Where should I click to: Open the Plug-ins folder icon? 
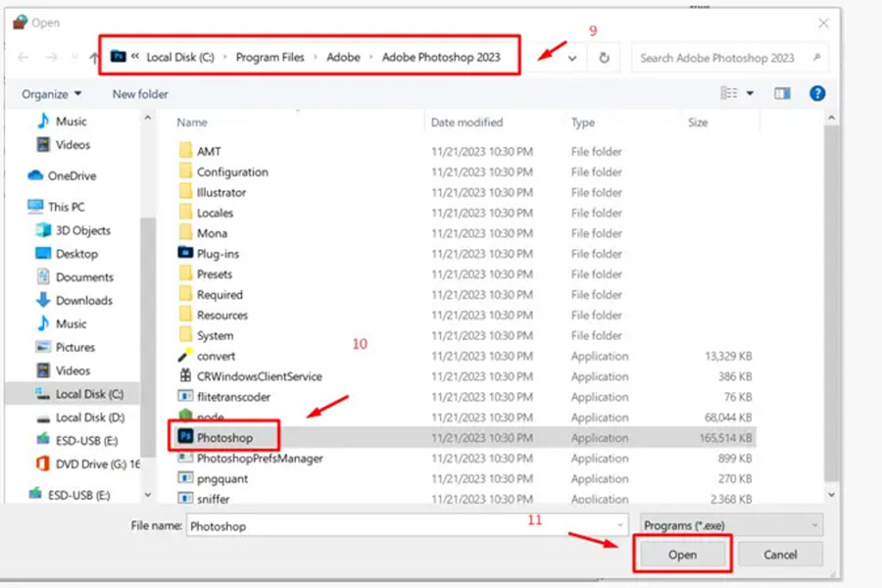point(185,253)
